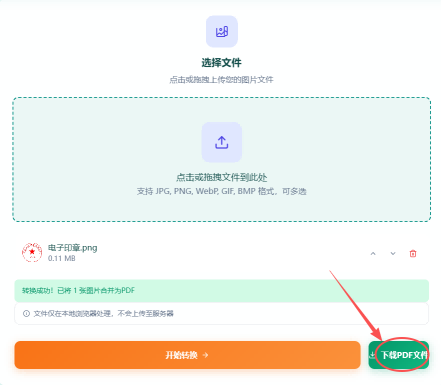Screen dimensions: 441x385
Task: Click the 点击或拖拽文件到此处 upload area text
Action: (x=222, y=177)
